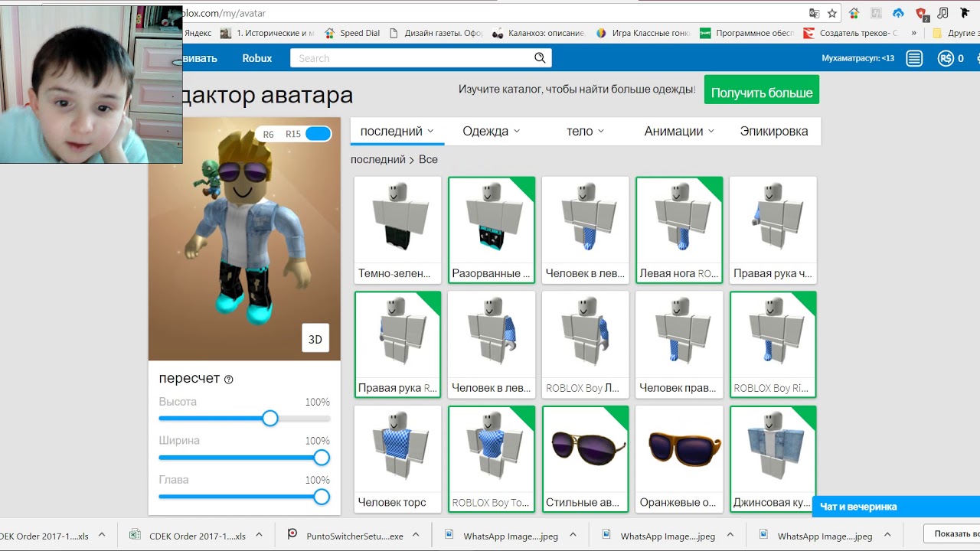
Task: Click the blue cloud extension icon
Action: tap(899, 13)
